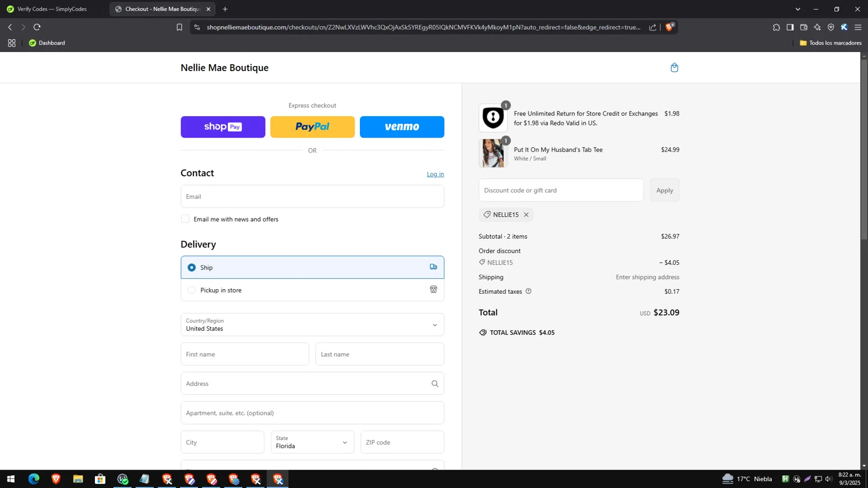The width and height of the screenshot is (868, 488).
Task: Close the Checkout browser tab
Action: [208, 9]
